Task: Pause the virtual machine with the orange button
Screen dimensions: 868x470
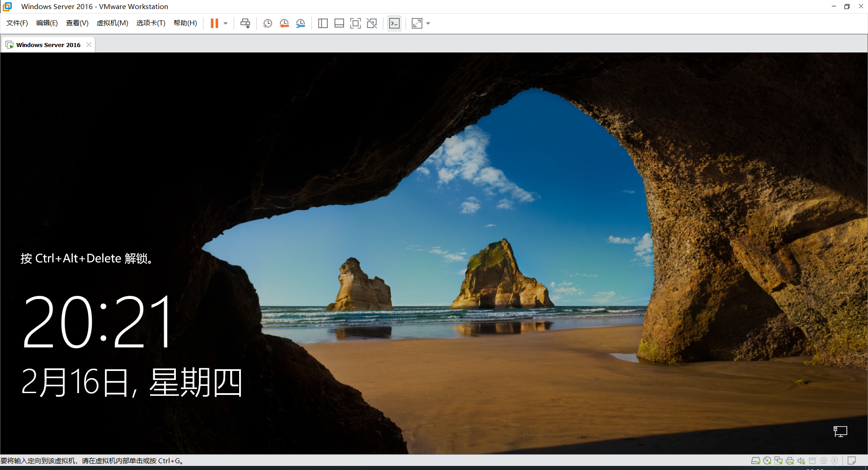Action: tap(214, 24)
